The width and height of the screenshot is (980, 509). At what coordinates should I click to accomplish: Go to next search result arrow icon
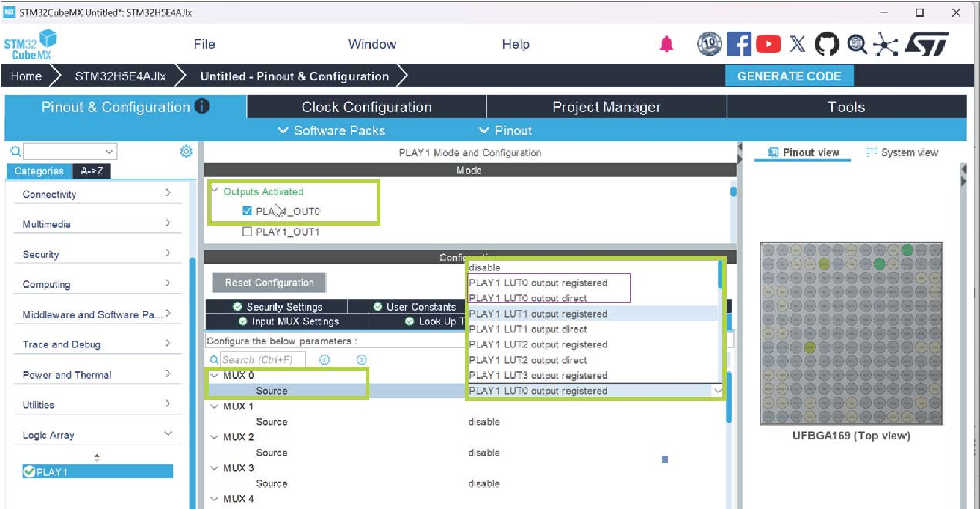[x=362, y=360]
